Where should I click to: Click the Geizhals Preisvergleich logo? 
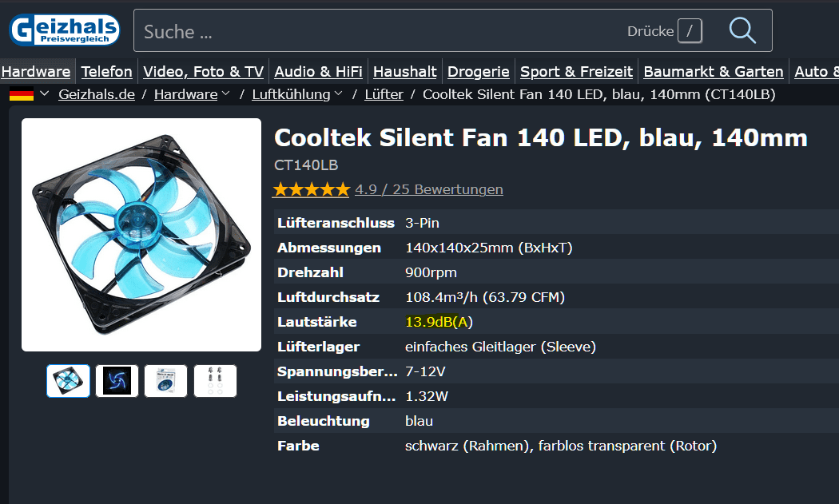click(64, 30)
